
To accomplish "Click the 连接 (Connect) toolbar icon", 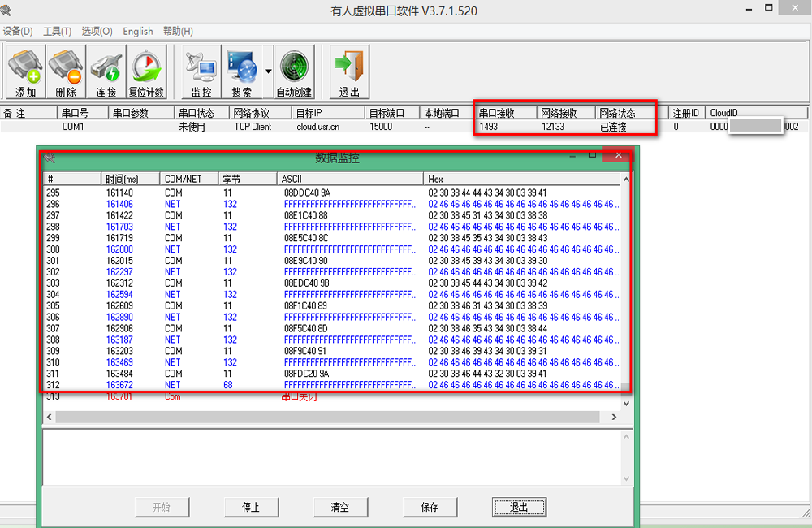I will tap(106, 71).
